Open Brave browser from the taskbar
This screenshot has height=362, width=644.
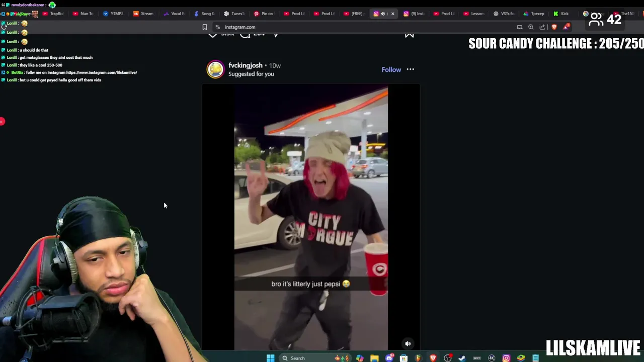pos(433,358)
